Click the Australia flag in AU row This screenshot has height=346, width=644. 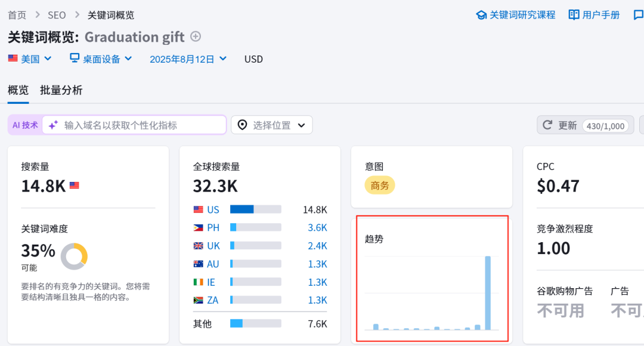point(199,264)
